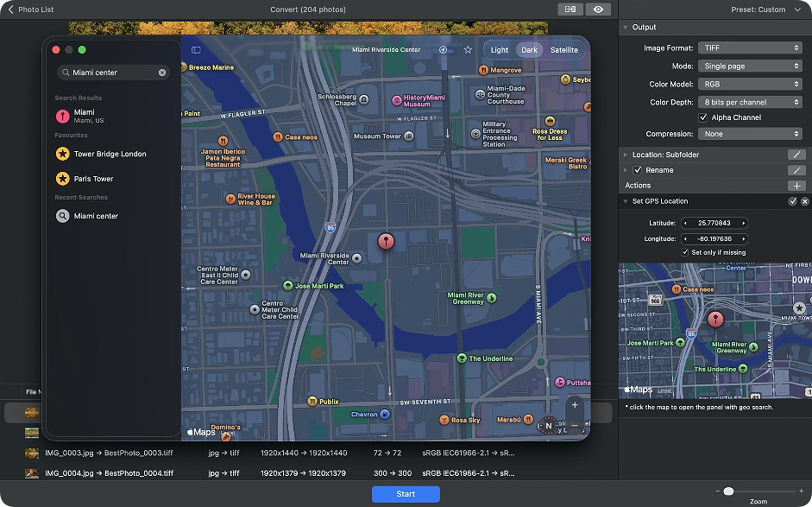Add a new action with plus button
812x507 pixels.
point(796,186)
